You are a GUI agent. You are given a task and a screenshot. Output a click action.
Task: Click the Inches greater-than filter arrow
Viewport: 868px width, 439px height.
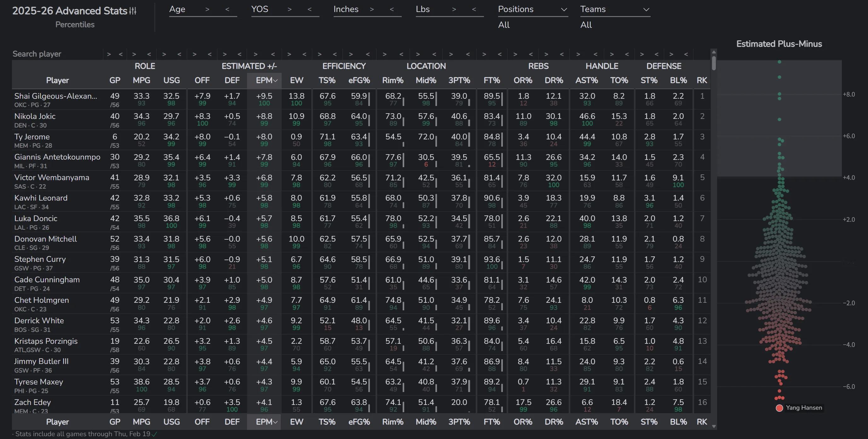(x=372, y=9)
